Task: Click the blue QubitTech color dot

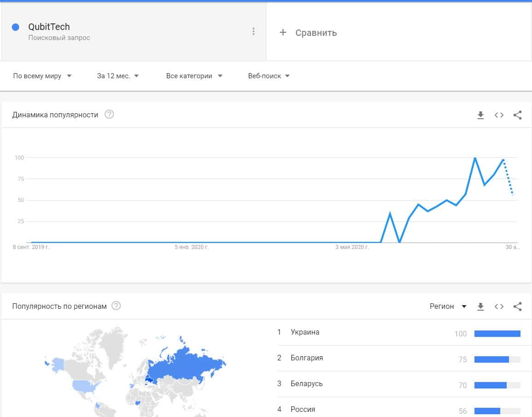Action: [16, 27]
